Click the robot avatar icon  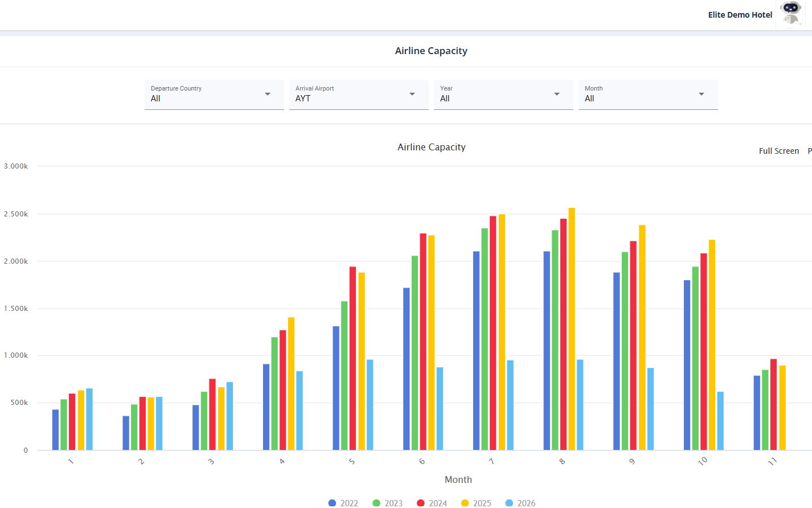click(791, 14)
